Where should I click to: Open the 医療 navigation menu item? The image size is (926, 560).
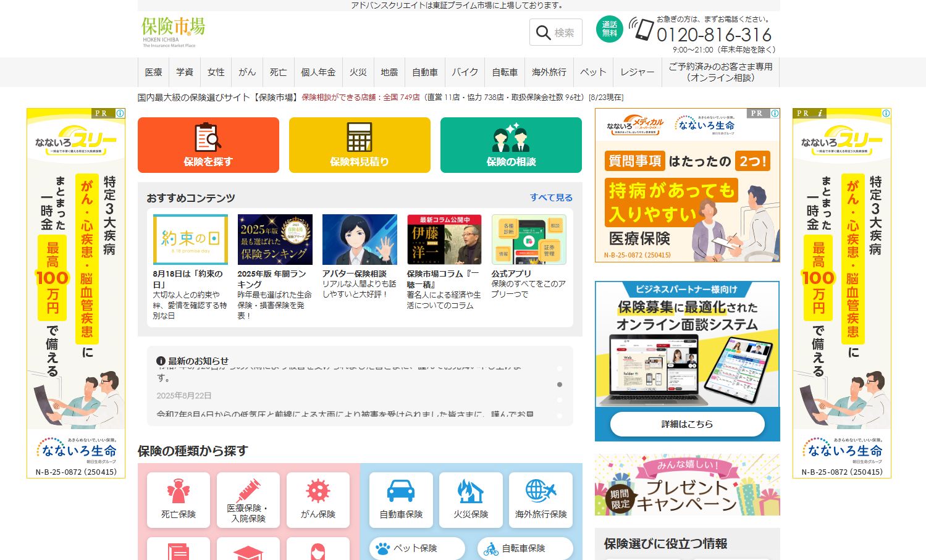(154, 72)
